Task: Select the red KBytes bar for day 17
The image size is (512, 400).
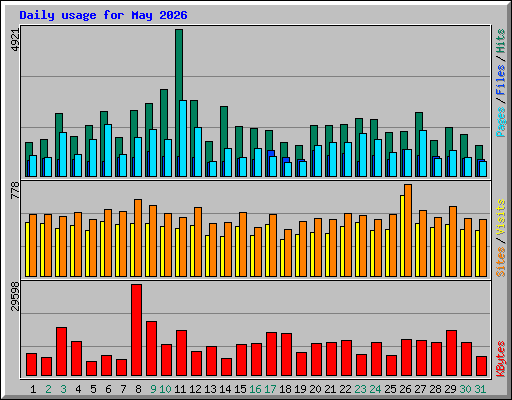Action: (x=271, y=354)
